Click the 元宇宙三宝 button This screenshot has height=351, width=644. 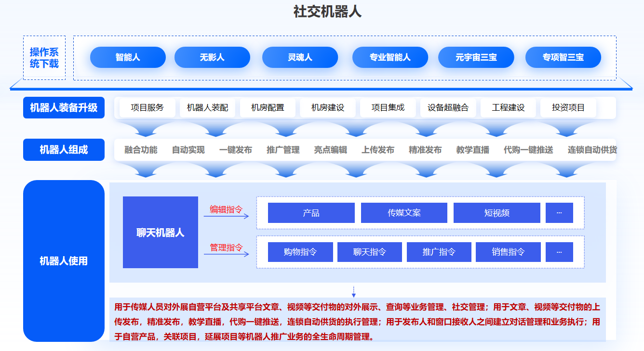[476, 57]
